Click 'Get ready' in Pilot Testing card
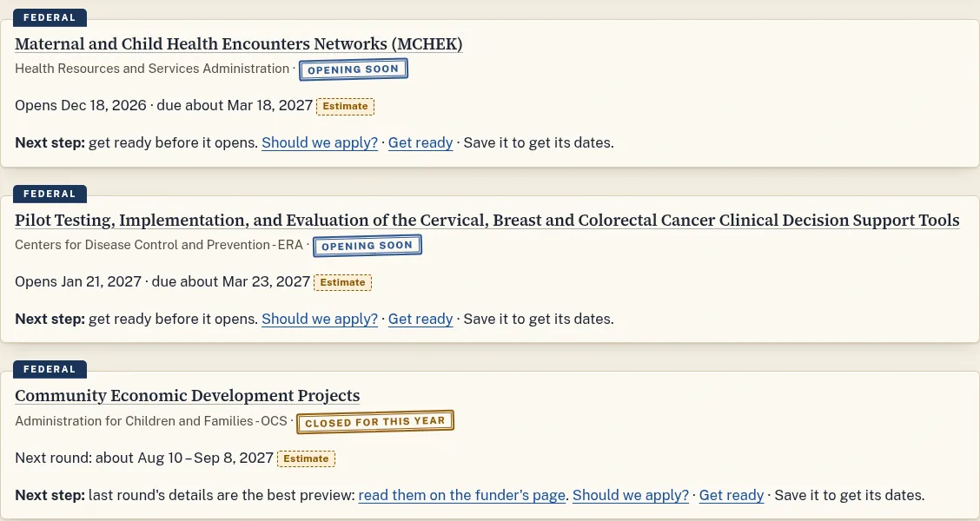The image size is (980, 521). tap(420, 319)
